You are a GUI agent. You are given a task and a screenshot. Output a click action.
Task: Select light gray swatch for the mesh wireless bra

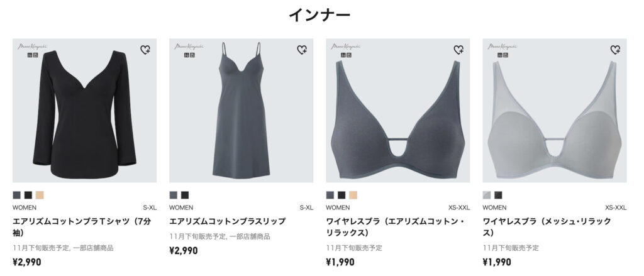(x=487, y=195)
